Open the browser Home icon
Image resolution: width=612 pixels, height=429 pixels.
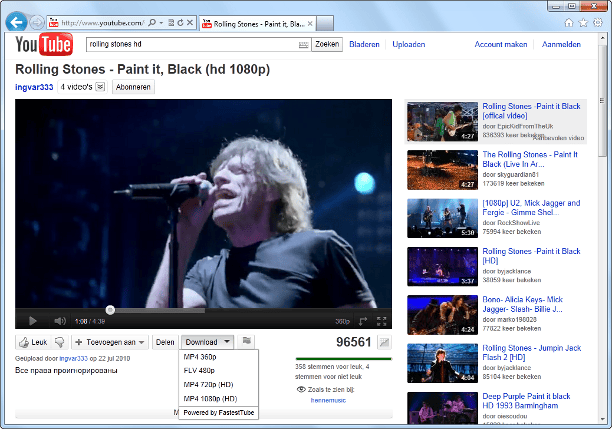[569, 23]
